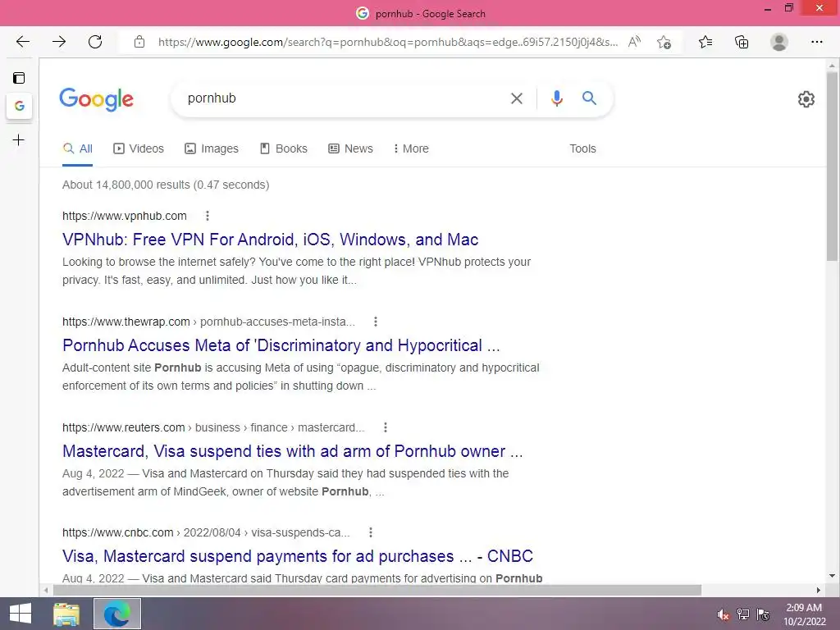Click into the Google search field

pyautogui.click(x=343, y=98)
